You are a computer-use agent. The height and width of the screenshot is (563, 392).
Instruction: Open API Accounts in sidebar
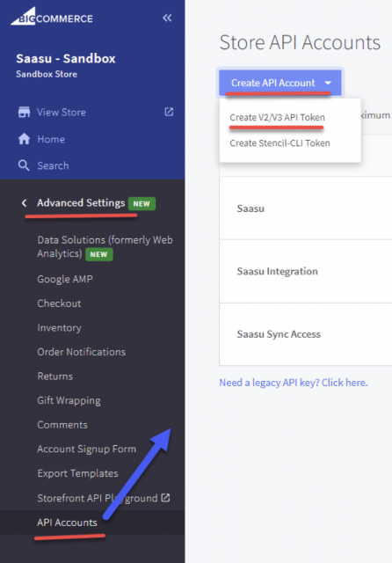(67, 523)
